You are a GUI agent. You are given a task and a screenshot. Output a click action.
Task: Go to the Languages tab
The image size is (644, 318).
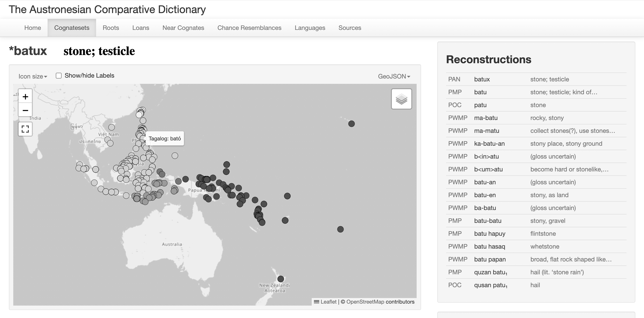pyautogui.click(x=310, y=28)
